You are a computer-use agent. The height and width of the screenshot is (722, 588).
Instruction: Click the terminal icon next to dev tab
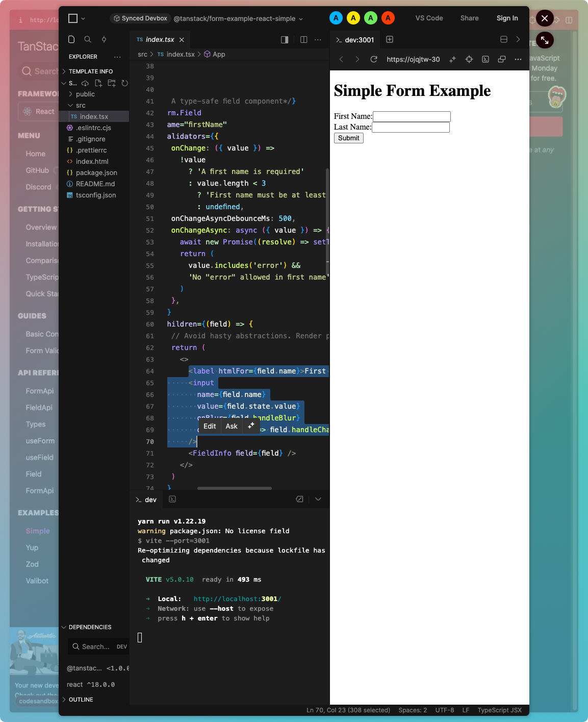click(172, 500)
